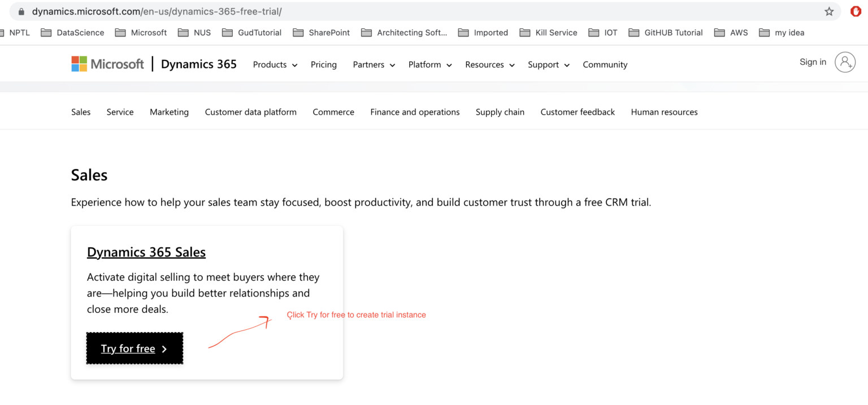Open the Human resources section
Viewport: 868px width, 405px height.
(664, 112)
